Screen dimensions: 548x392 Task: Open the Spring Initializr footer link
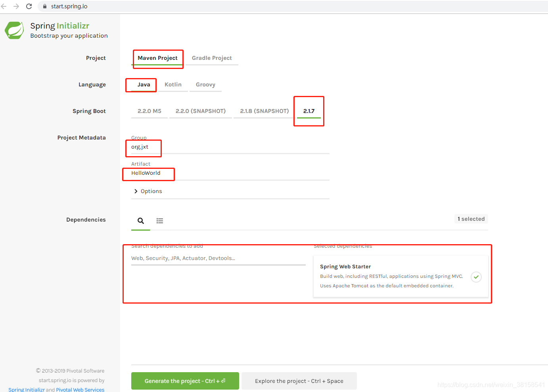point(27,390)
